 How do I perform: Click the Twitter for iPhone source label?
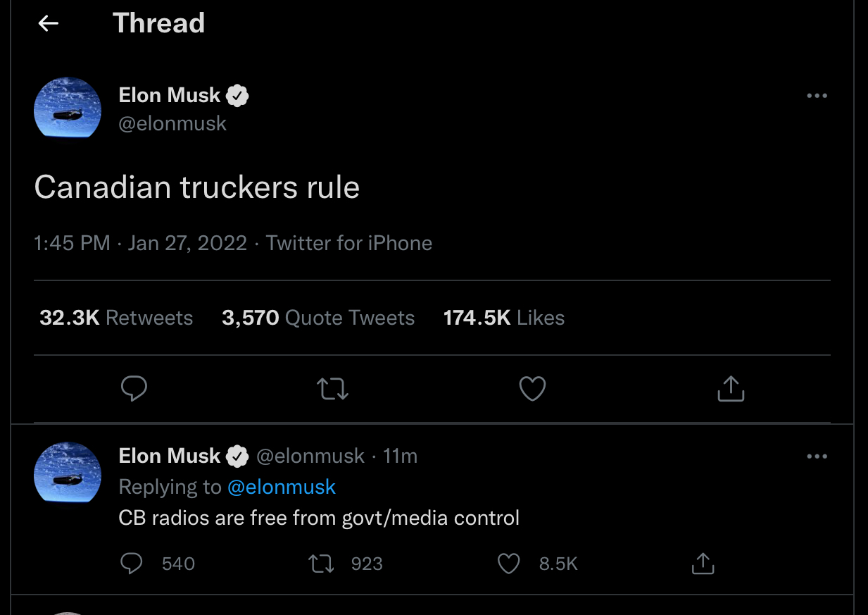349,244
